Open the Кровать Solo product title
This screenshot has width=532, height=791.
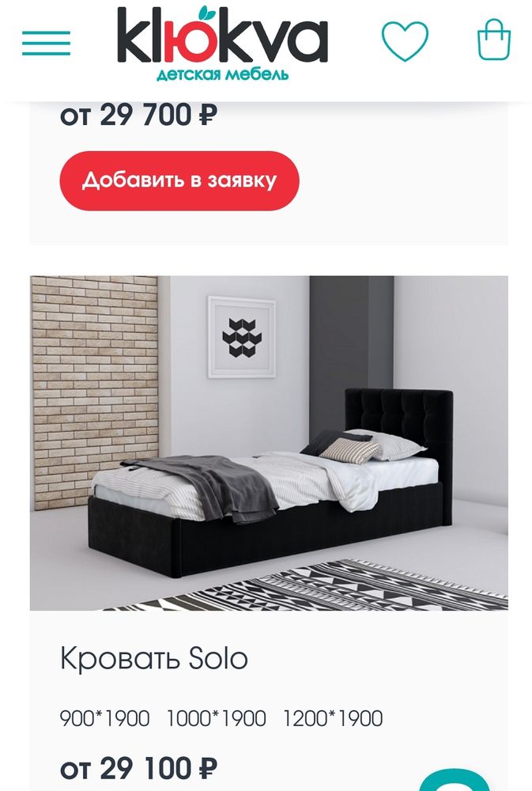pos(154,658)
